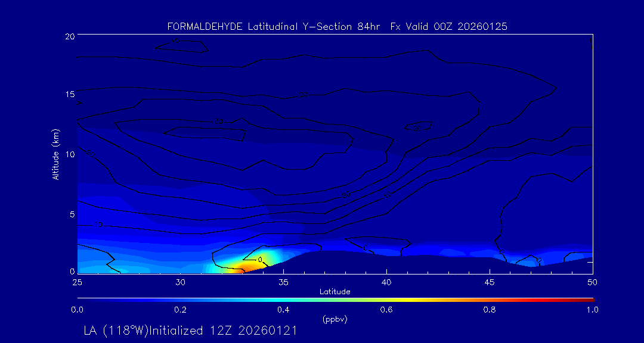The width and height of the screenshot is (644, 343).
Task: Click latitude axis tick label 30
Action: [x=180, y=282]
